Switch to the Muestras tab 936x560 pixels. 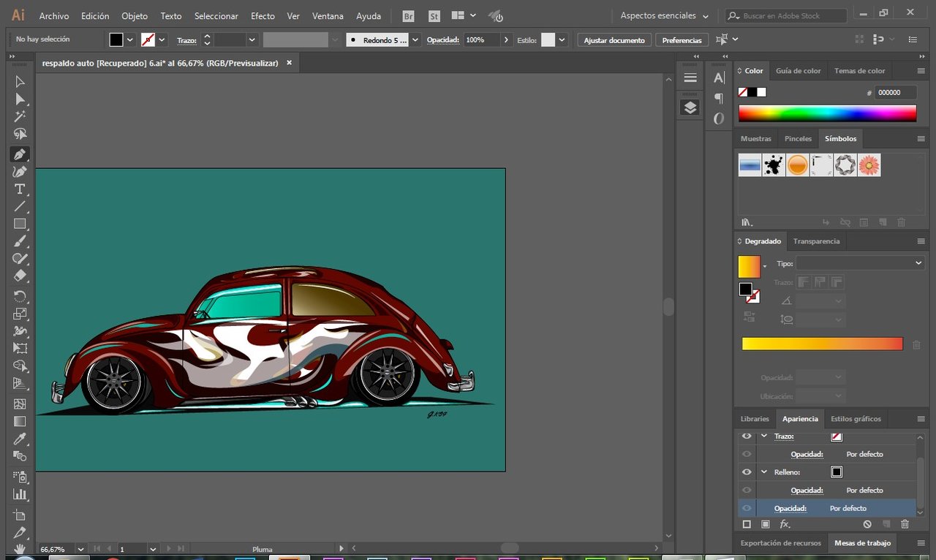(x=755, y=138)
